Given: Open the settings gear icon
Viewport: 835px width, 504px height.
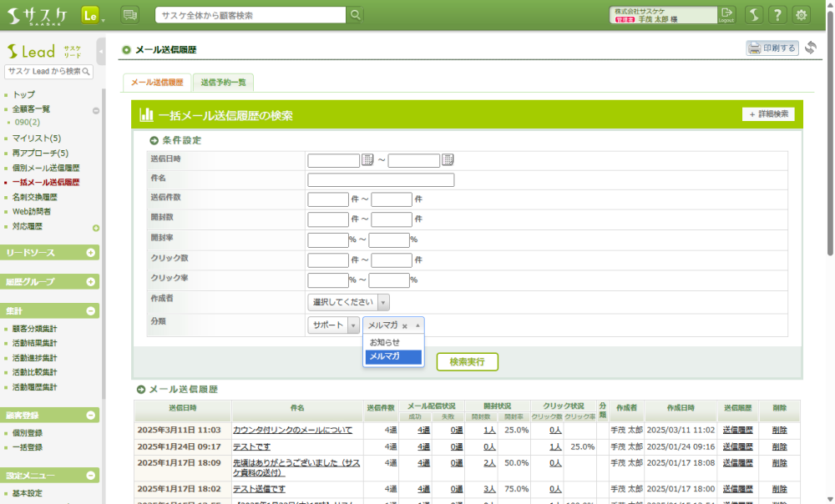Looking at the screenshot, I should click(801, 15).
